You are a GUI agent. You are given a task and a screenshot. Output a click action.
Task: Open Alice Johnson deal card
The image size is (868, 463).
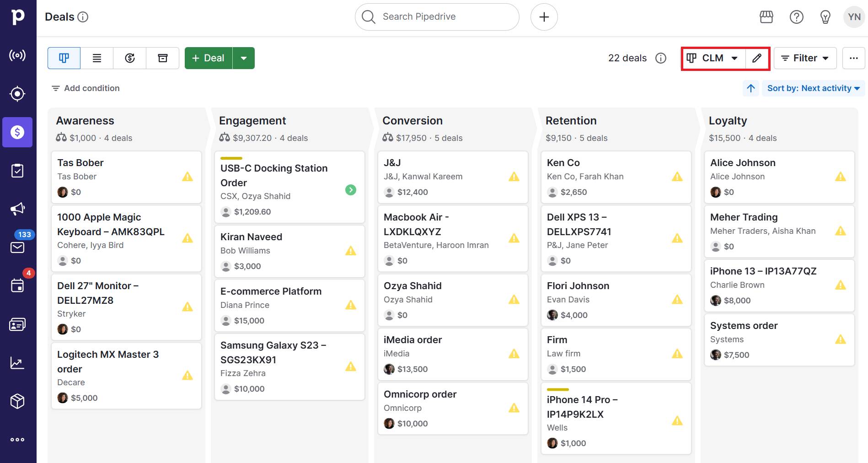pos(779,177)
